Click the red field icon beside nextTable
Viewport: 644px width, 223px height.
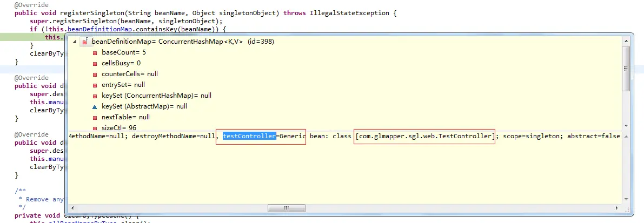(x=95, y=117)
